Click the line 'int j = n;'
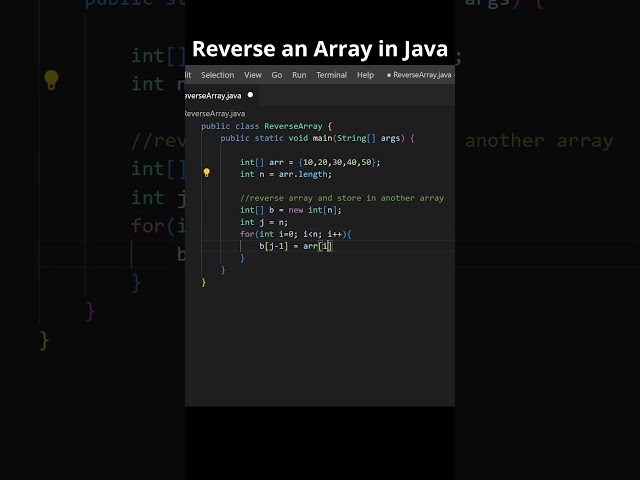This screenshot has height=480, width=640. (264, 222)
